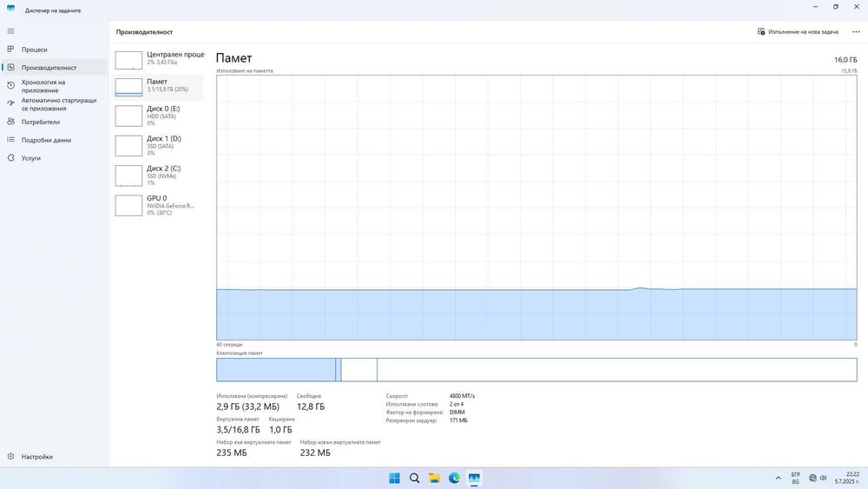868x489 pixels.
Task: Click the 2 от 4 slots value
Action: [x=457, y=404]
